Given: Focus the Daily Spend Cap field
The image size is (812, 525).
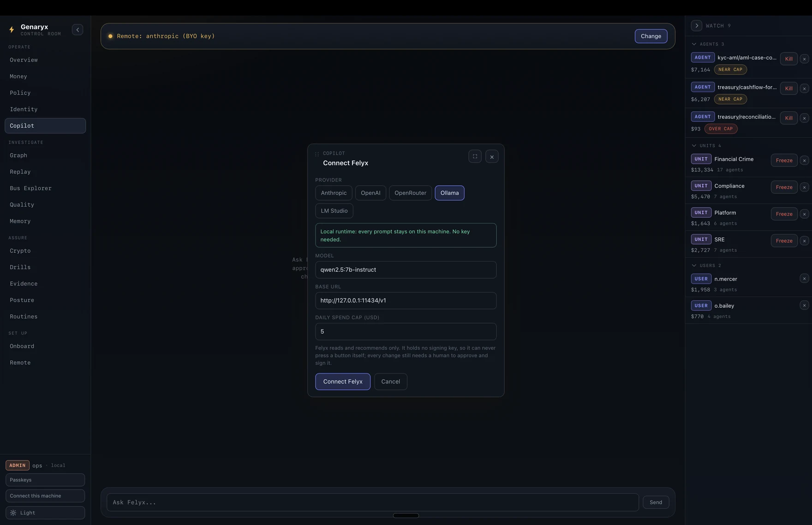Looking at the screenshot, I should pyautogui.click(x=406, y=332).
